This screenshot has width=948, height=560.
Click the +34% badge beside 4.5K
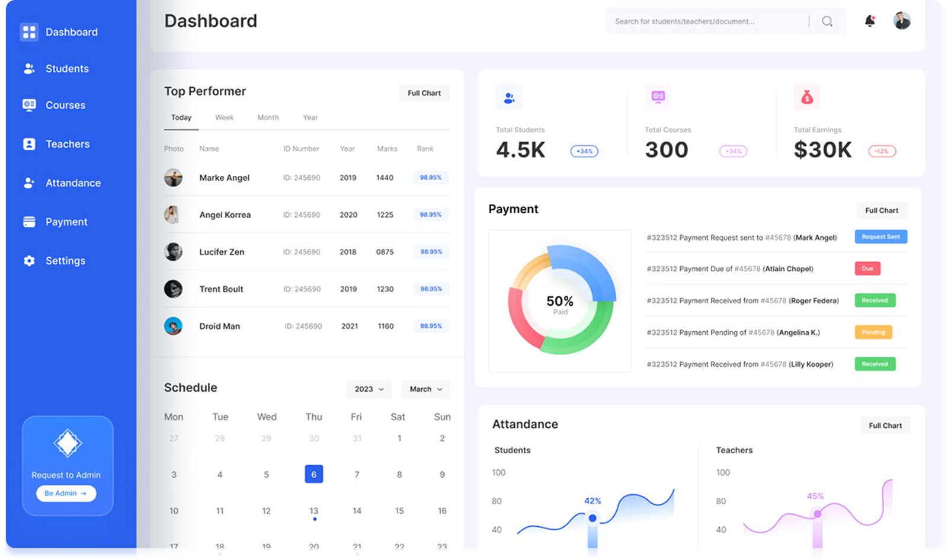coord(584,151)
